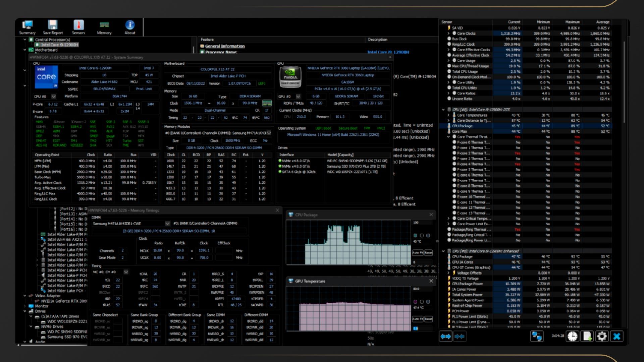This screenshot has width=644, height=362.
Task: Open the Samsung M471A1K43DB1-CWE DIMM dropdown
Action: 167,223
